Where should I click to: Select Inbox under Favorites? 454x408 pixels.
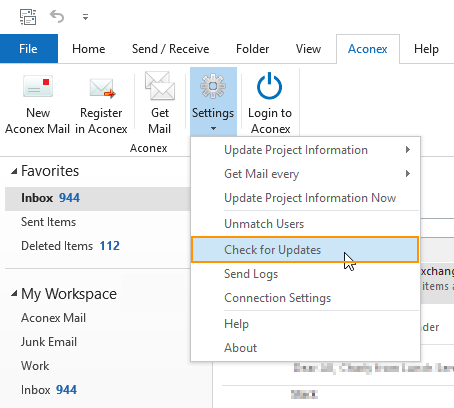coord(97,198)
